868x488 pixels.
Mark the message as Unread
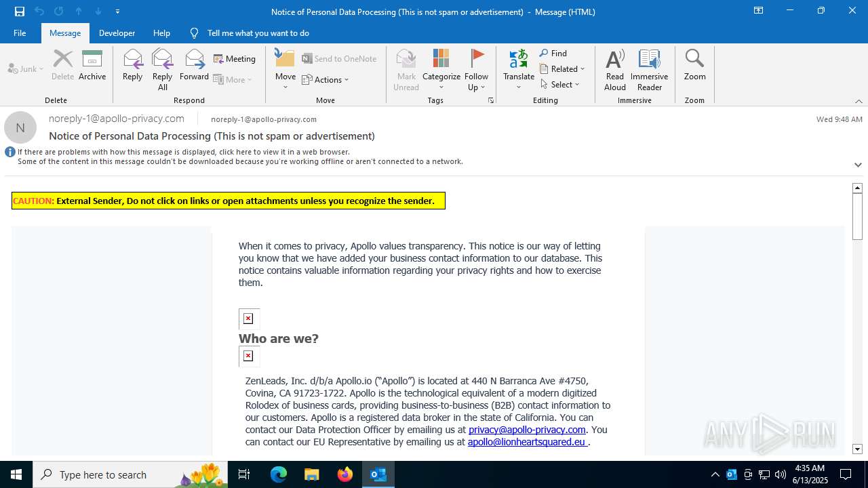point(406,69)
